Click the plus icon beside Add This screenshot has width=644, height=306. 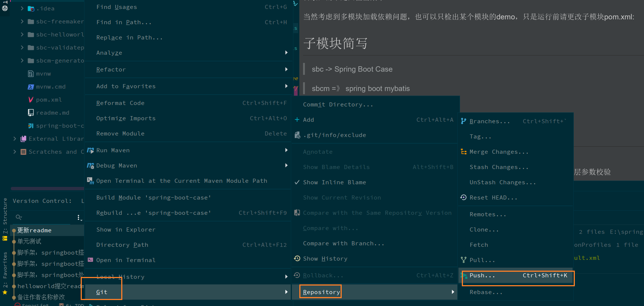click(x=297, y=120)
